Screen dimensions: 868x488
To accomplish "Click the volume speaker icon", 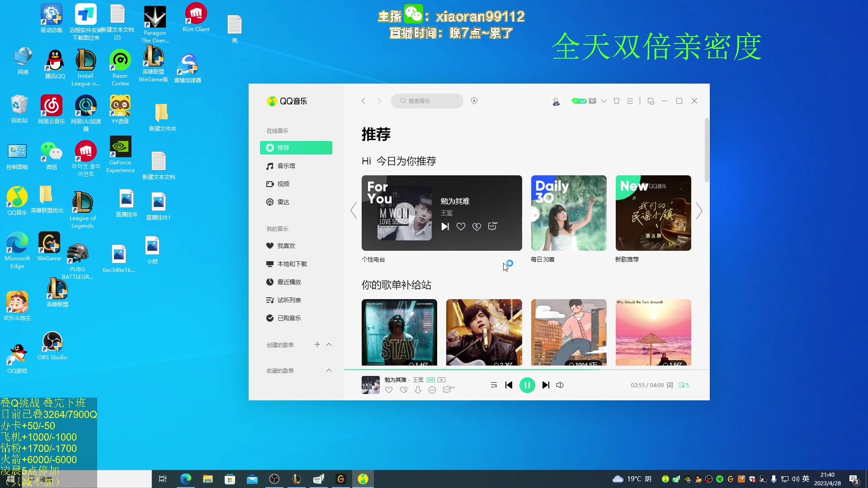I will click(x=560, y=385).
